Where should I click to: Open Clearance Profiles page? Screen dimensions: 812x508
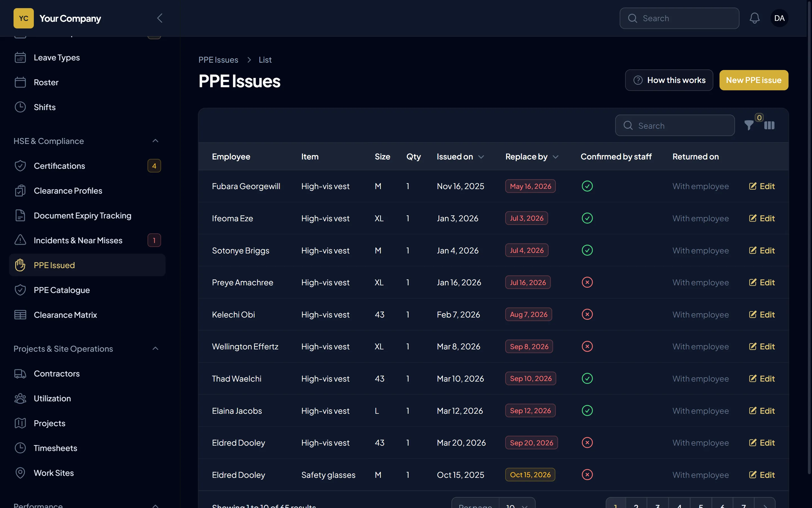87,190
